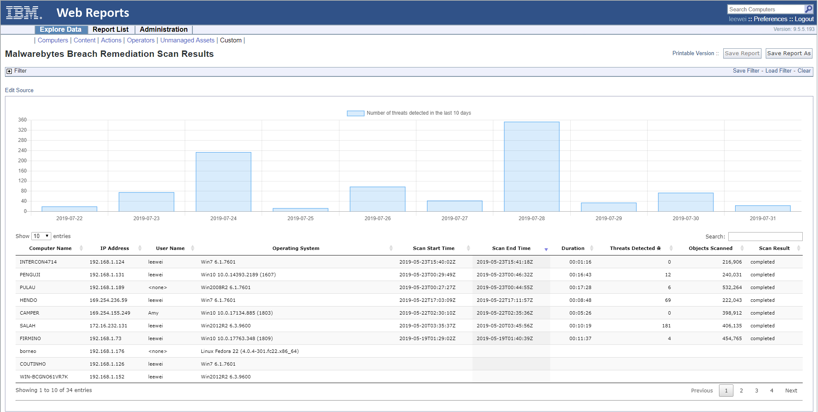The width and height of the screenshot is (818, 412).
Task: Open the Explore Data tab
Action: pyautogui.click(x=61, y=30)
